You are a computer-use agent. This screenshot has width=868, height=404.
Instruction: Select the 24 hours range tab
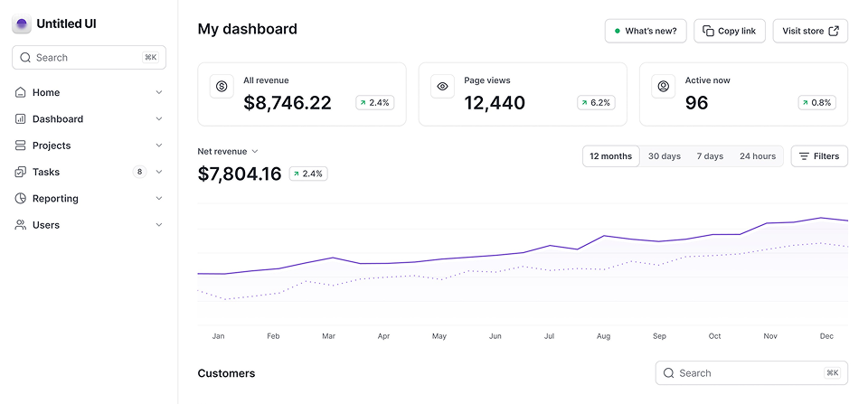pos(757,156)
